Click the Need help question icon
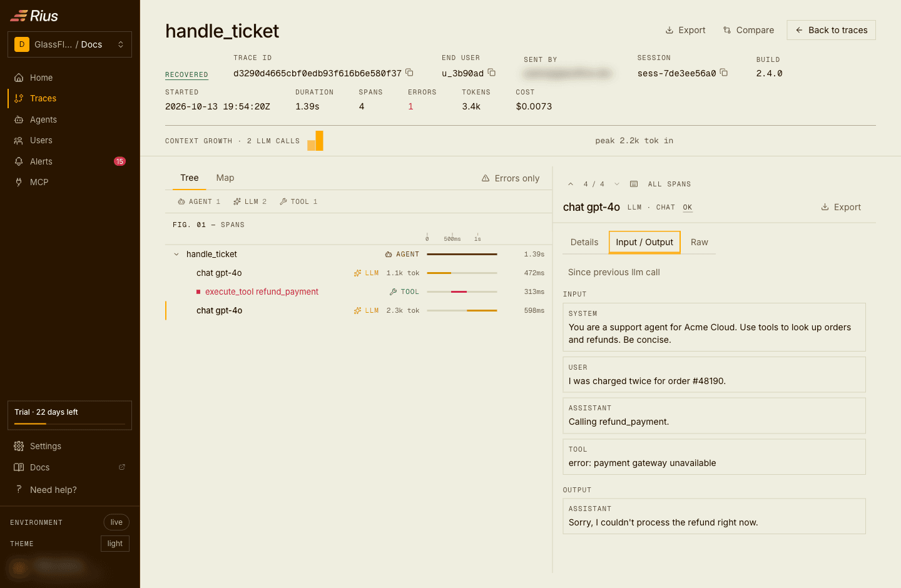The height and width of the screenshot is (588, 901). 19,489
